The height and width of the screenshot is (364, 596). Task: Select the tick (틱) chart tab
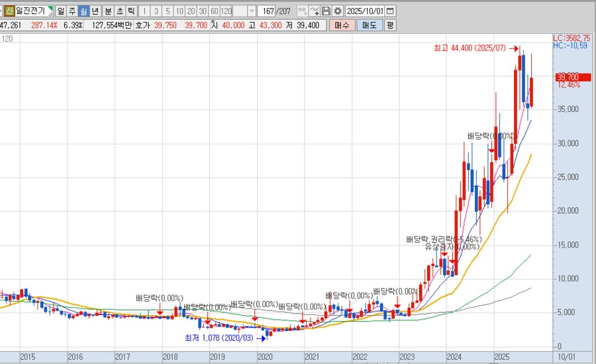click(x=131, y=11)
